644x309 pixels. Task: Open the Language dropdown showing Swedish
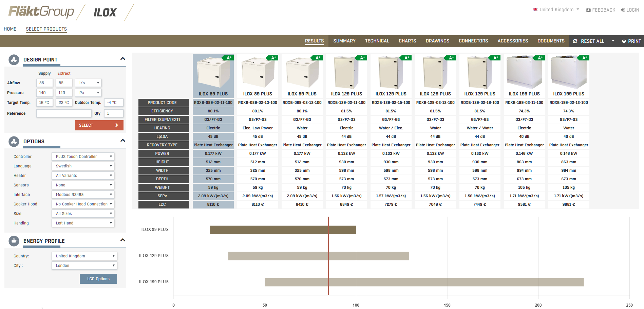click(83, 166)
